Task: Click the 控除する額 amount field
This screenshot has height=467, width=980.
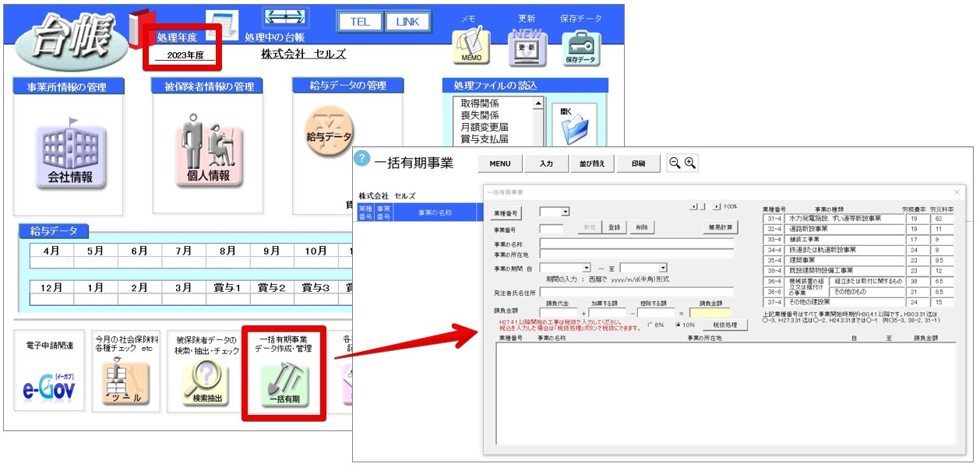Action: [x=657, y=314]
